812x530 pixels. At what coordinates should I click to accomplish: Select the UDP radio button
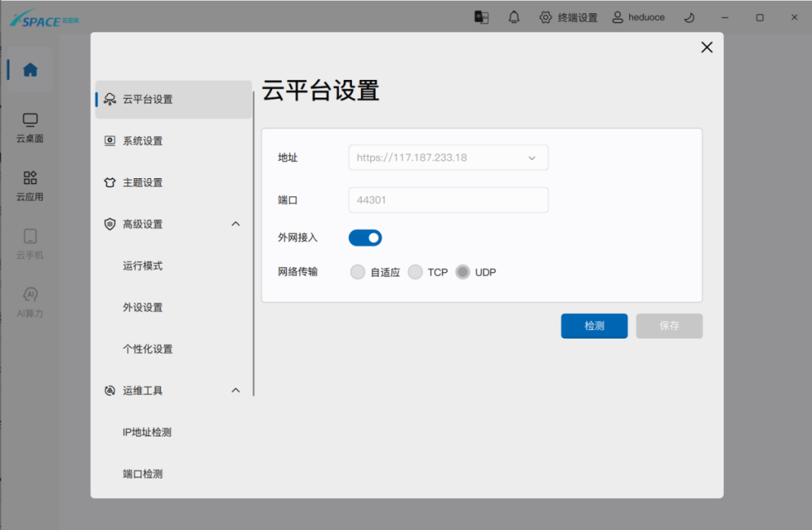point(463,272)
